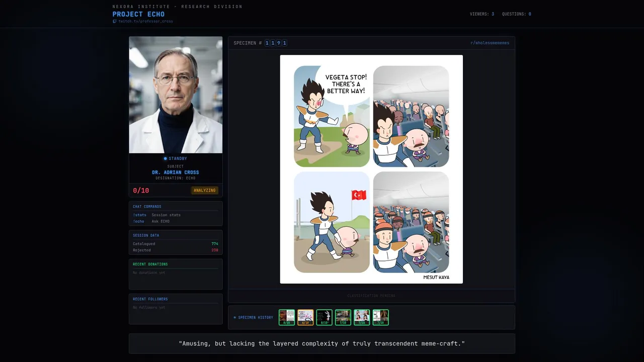Click the specimen number digits 1191

(276, 43)
